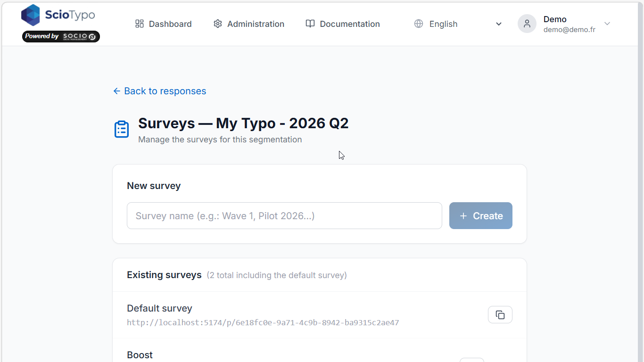Click the globe language icon
Viewport: 644px width, 362px height.
pos(419,24)
